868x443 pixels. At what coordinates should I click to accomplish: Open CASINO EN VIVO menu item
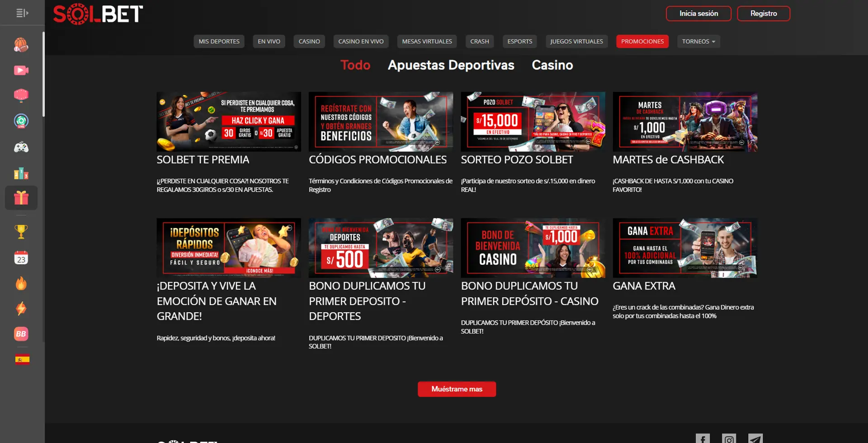pyautogui.click(x=361, y=41)
